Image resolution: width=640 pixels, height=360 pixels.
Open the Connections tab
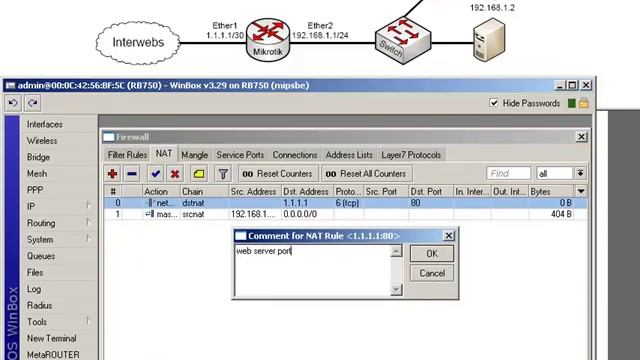click(295, 155)
